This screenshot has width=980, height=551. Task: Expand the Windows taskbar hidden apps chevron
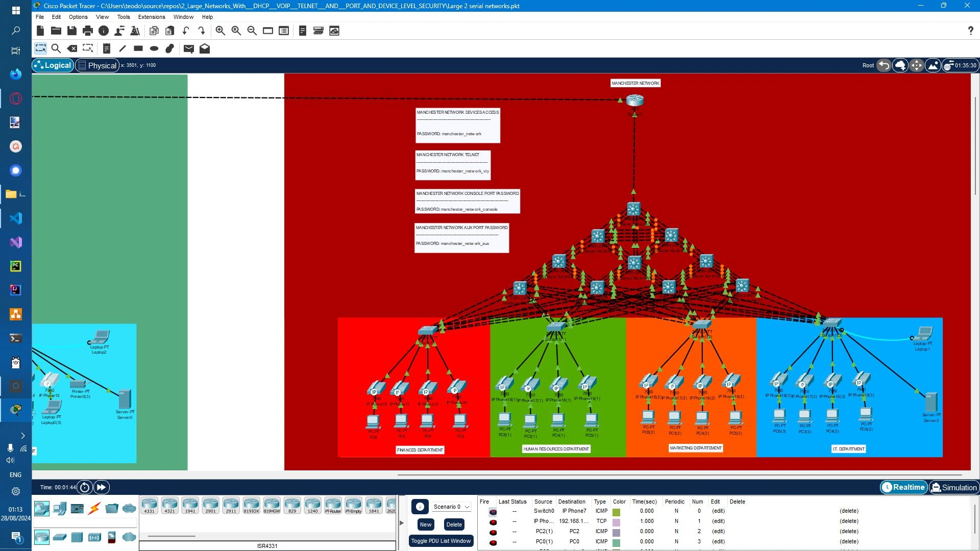22,436
